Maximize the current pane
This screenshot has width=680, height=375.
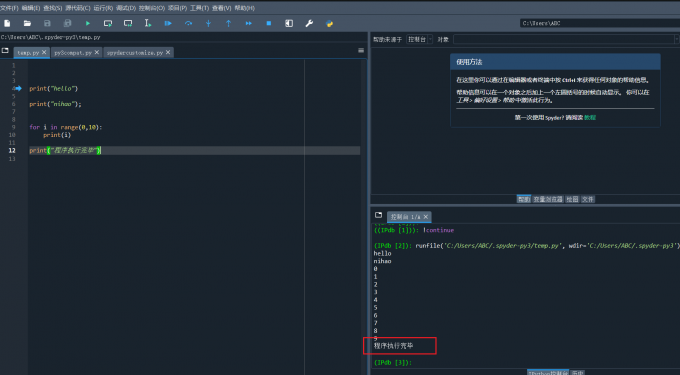(289, 23)
